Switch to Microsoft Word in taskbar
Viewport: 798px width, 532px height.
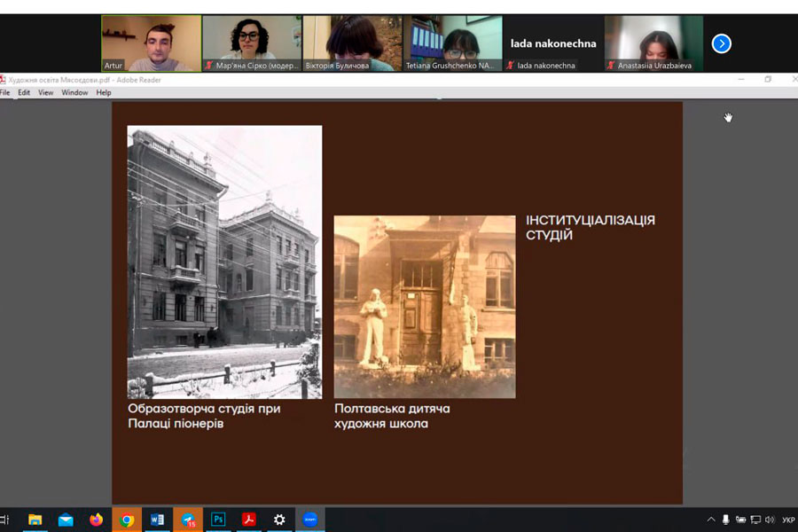coord(157,520)
